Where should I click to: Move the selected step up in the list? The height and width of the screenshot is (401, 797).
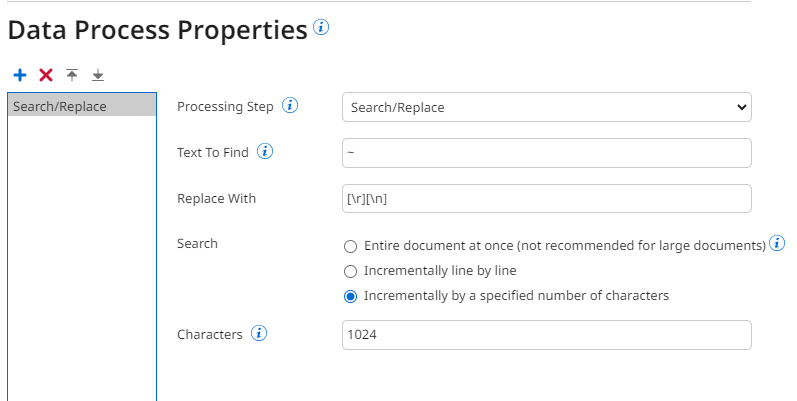pyautogui.click(x=72, y=75)
